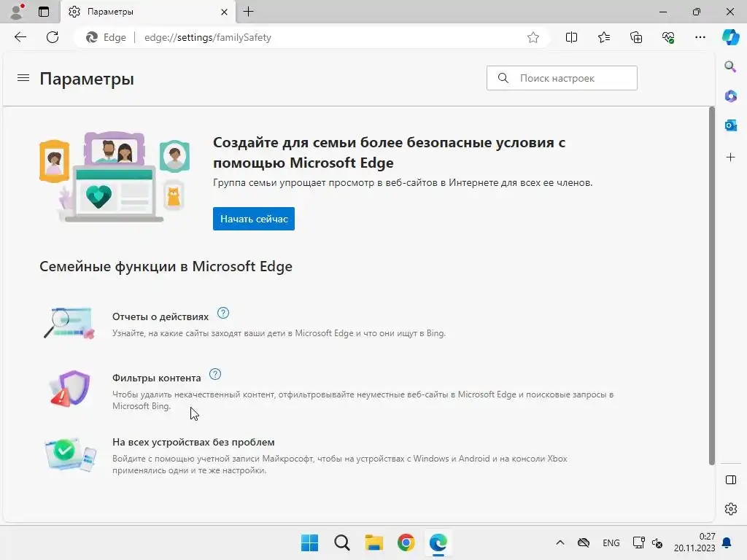The width and height of the screenshot is (747, 560).
Task: Click Начать сейчас button
Action: 253,219
